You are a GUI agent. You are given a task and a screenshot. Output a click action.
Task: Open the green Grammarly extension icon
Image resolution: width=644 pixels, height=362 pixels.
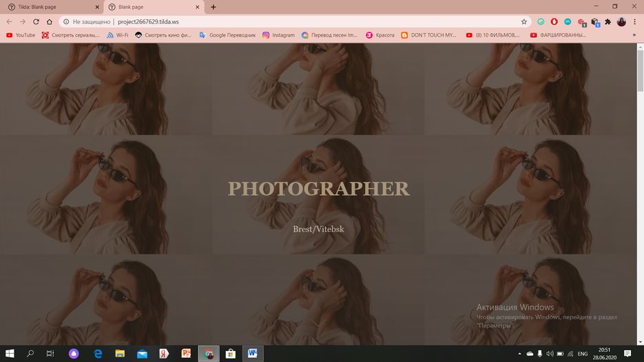541,22
